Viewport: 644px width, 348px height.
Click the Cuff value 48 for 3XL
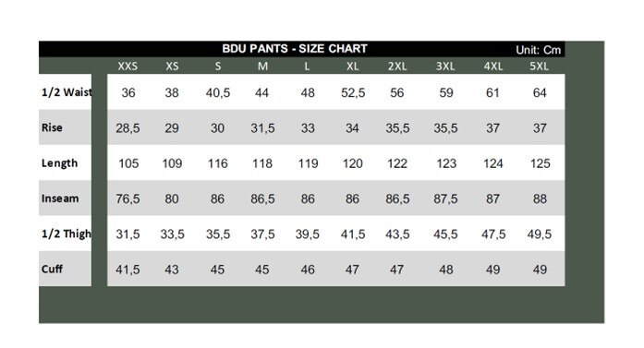tap(446, 270)
